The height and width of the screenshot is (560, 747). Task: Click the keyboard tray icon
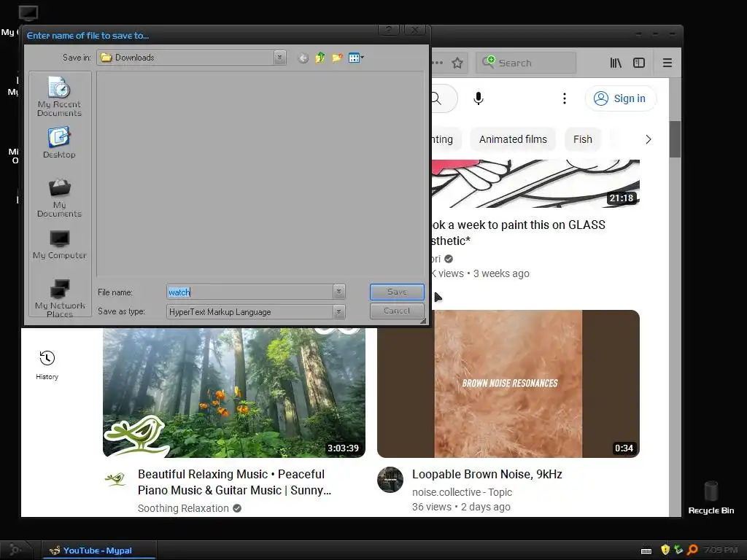[x=646, y=551]
